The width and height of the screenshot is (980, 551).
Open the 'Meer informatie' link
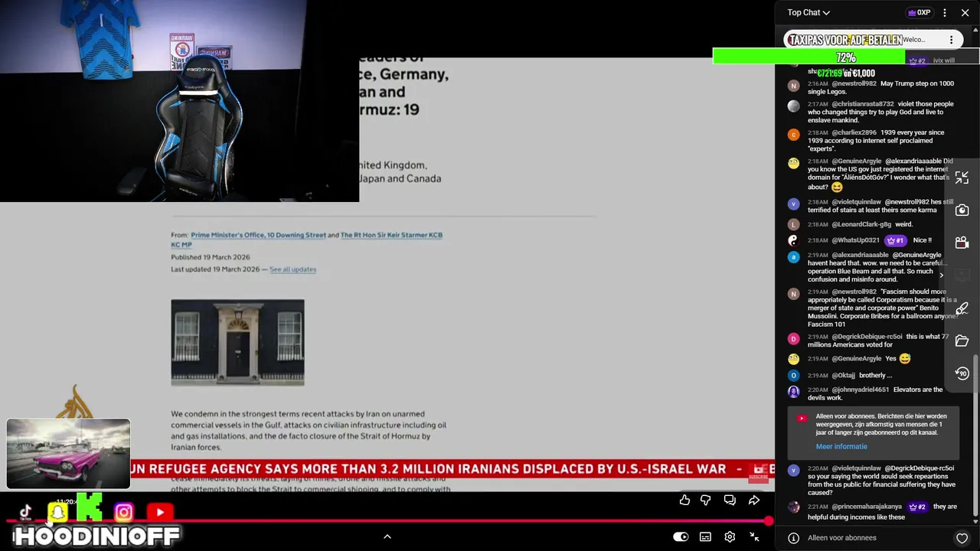pyautogui.click(x=841, y=446)
